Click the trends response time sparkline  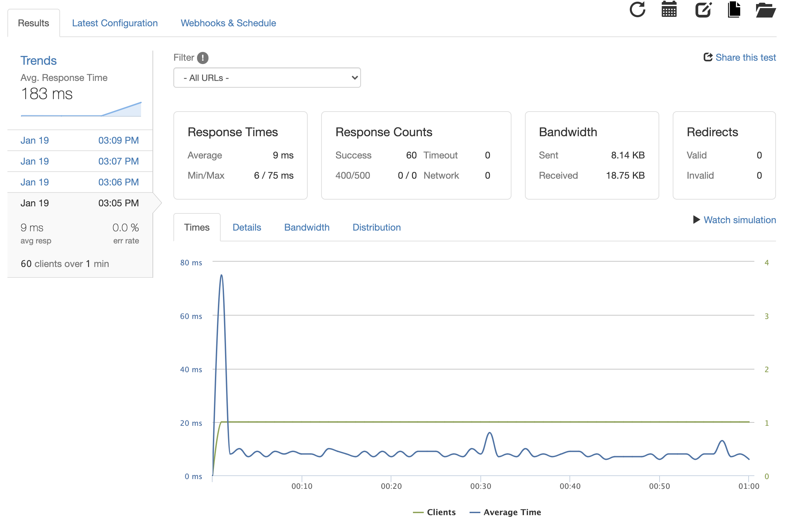(81, 109)
